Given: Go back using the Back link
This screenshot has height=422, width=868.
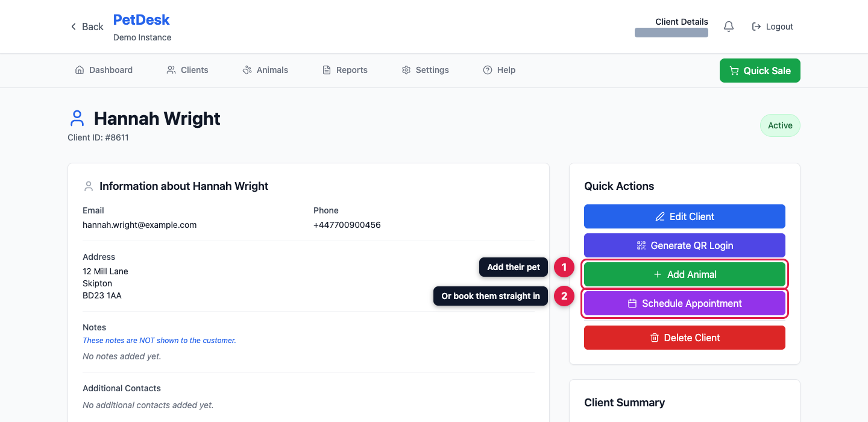Looking at the screenshot, I should point(87,27).
